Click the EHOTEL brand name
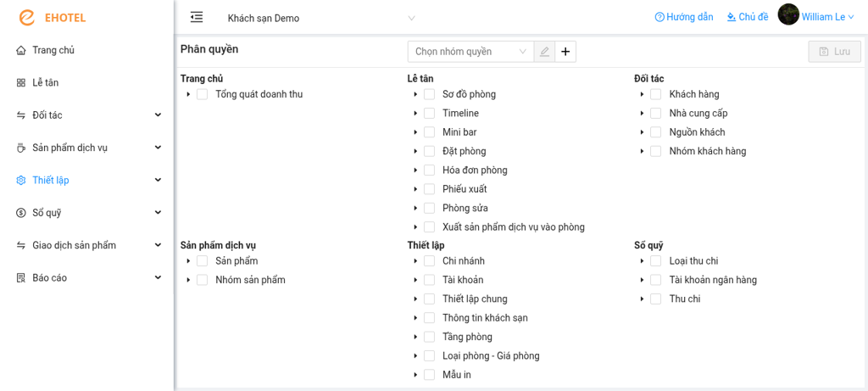Image resolution: width=868 pixels, height=391 pixels. pyautogui.click(x=65, y=19)
